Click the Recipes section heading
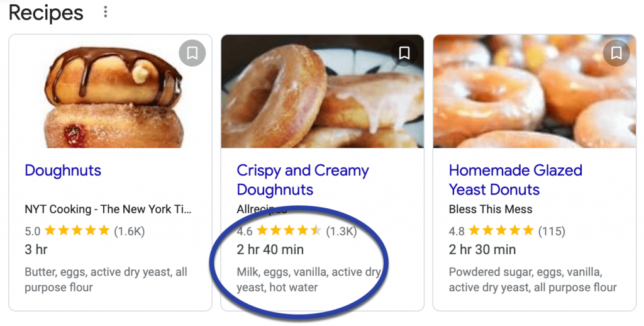 46,13
